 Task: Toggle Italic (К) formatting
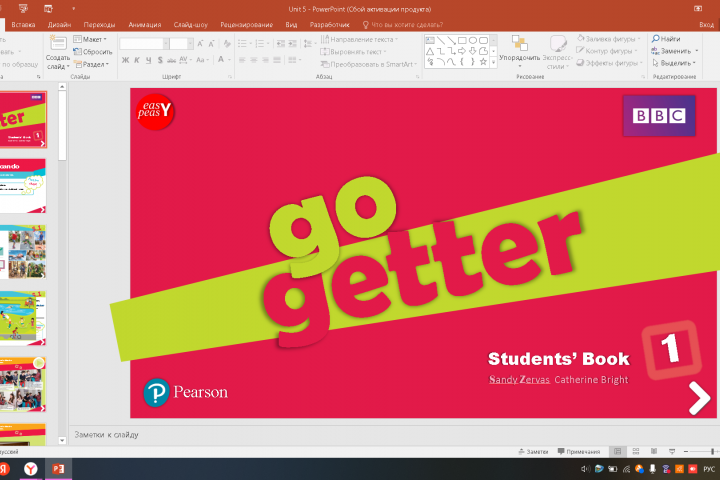[x=137, y=60]
